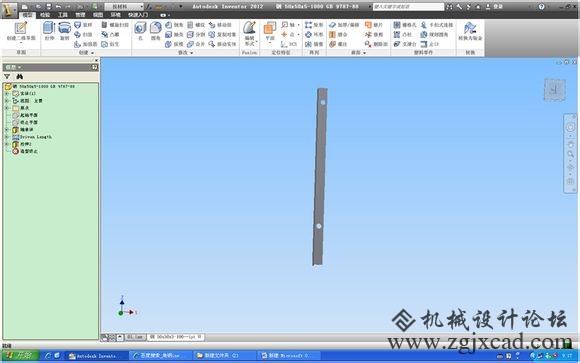This screenshot has height=363, width=580.
Task: Click the filter funnel icon in browser
Action: click(7, 77)
